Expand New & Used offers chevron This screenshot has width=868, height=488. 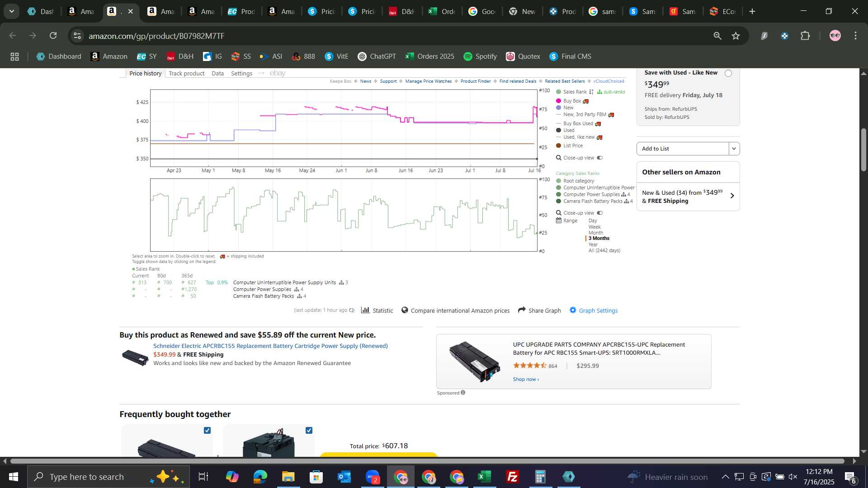coord(732,196)
